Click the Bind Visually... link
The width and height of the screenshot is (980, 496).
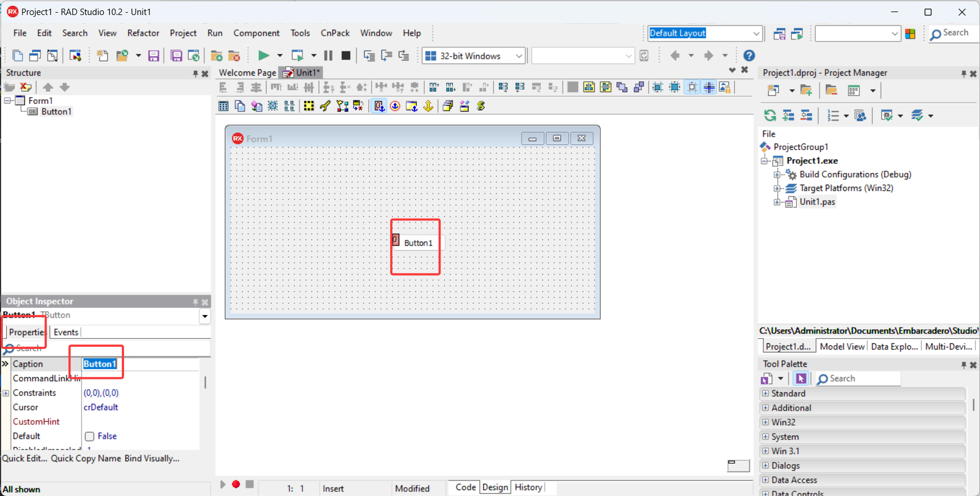click(x=152, y=459)
